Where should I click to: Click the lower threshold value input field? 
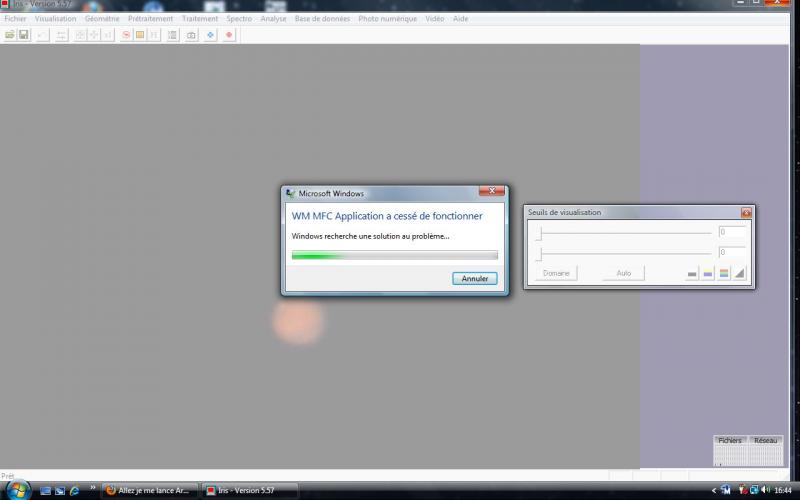pos(732,252)
